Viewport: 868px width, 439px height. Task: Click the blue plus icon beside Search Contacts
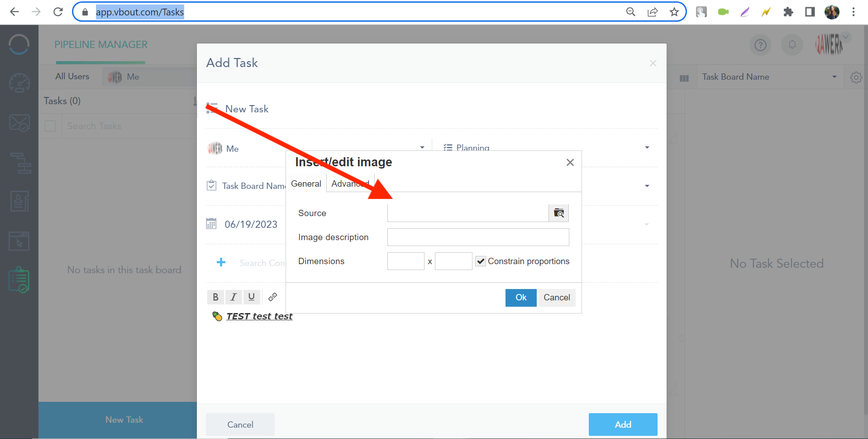[221, 262]
